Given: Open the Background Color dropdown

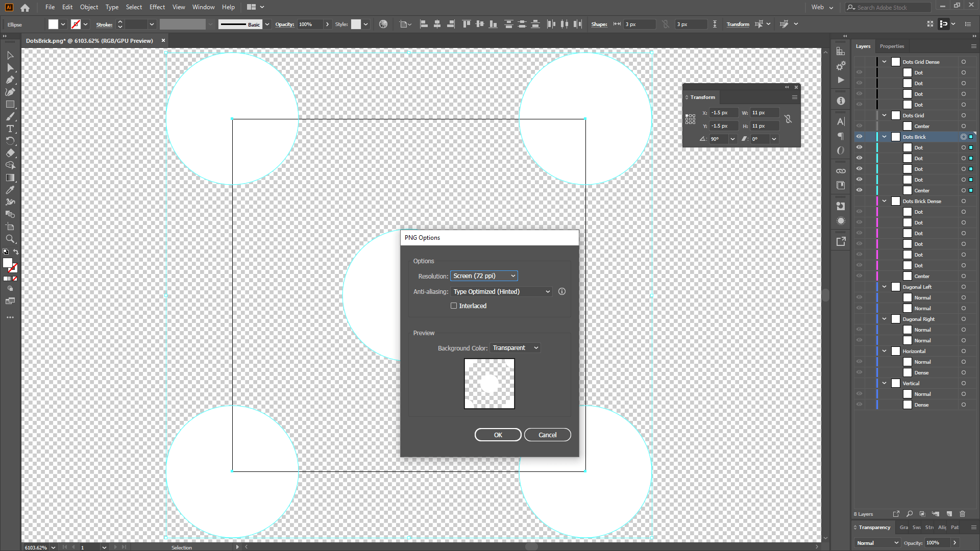Looking at the screenshot, I should coord(515,348).
